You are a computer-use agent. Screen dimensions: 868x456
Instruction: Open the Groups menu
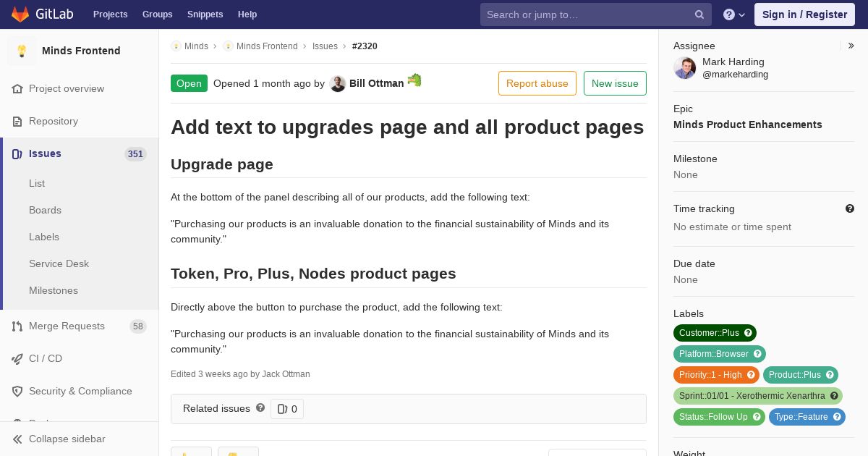coord(157,14)
